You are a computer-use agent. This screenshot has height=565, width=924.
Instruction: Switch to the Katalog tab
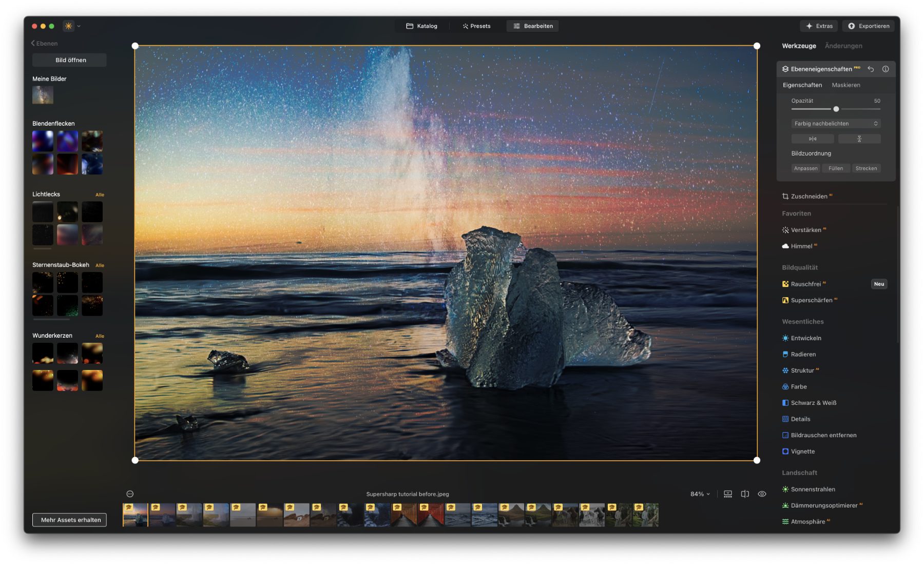(421, 26)
